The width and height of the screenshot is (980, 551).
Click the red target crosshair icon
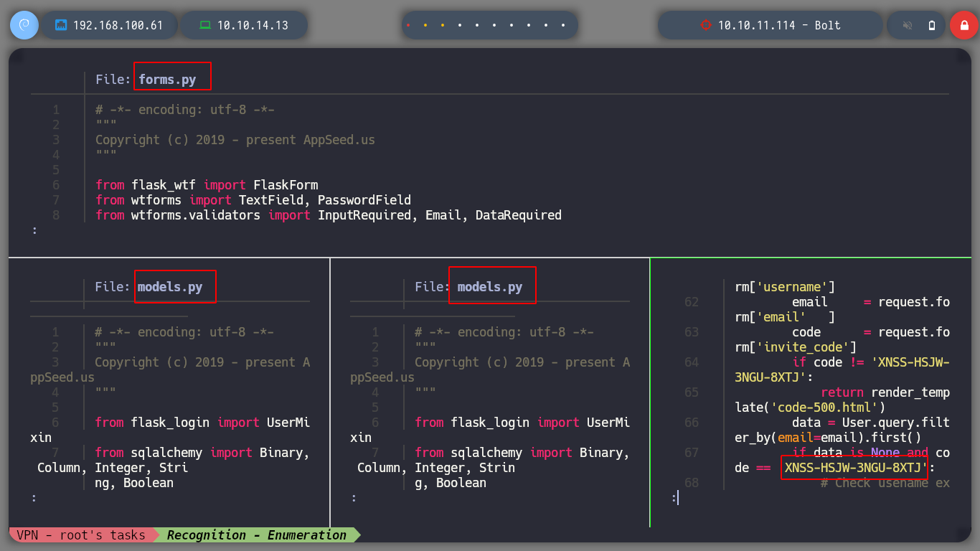pyautogui.click(x=705, y=25)
